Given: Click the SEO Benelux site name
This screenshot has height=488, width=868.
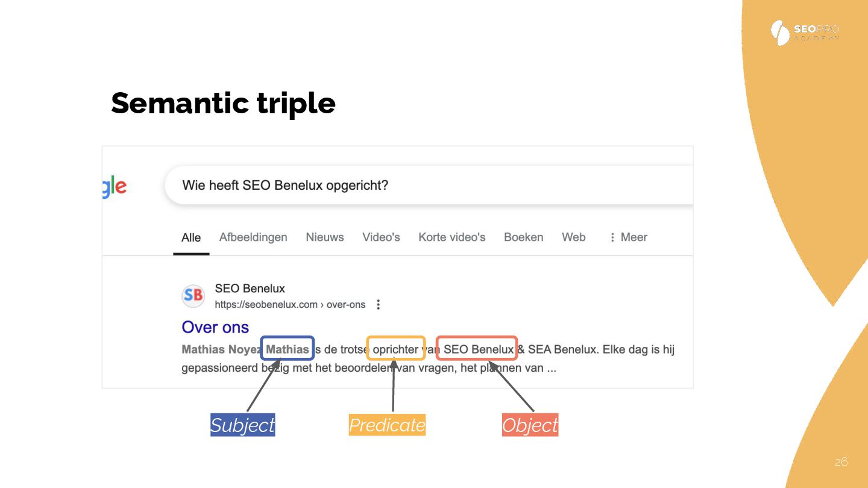Looking at the screenshot, I should (x=250, y=289).
